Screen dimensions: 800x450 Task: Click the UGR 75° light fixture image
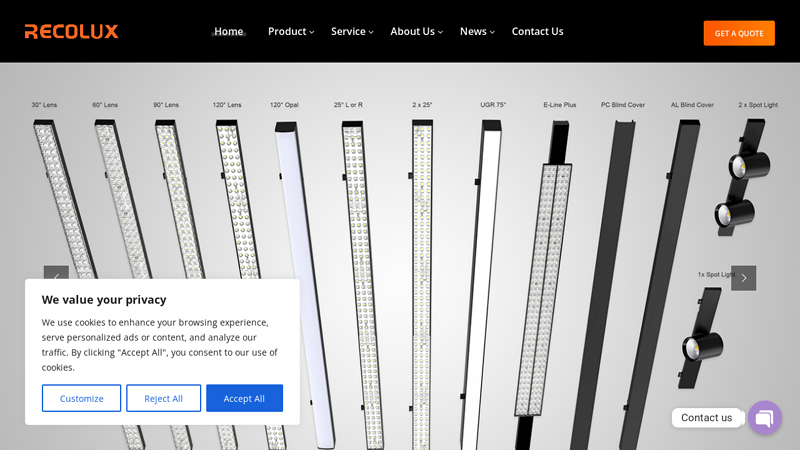tap(481, 285)
